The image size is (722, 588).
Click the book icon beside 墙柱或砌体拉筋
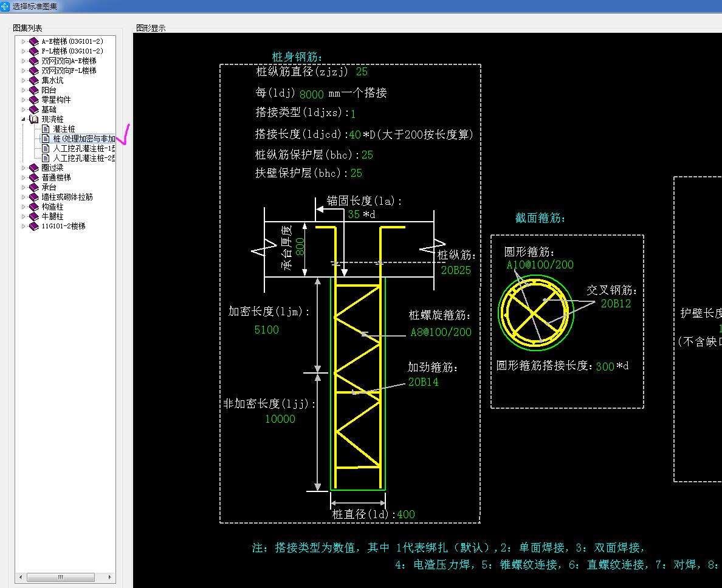(33, 197)
